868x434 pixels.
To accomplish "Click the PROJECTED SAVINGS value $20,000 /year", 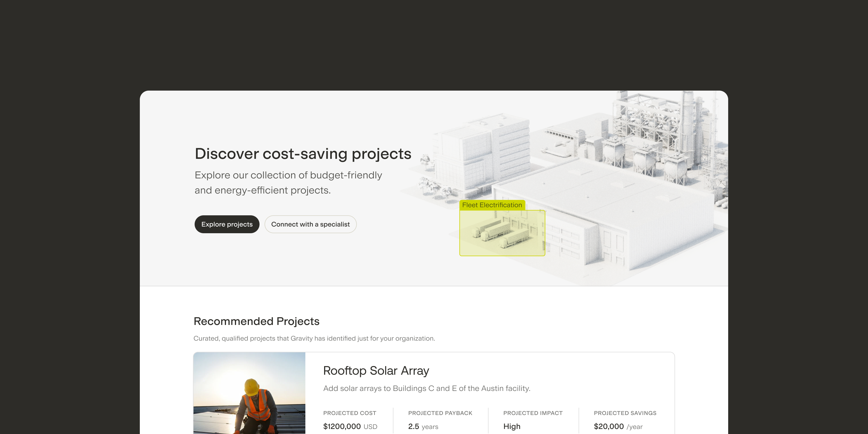I will tap(618, 426).
